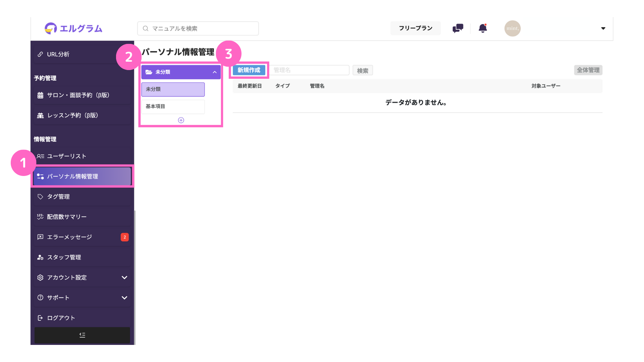Click the staff gear icon for スタッフ管理

pos(40,257)
